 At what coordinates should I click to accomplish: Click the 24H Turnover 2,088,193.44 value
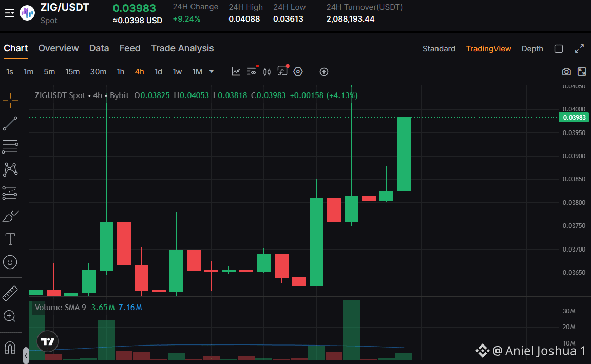click(351, 19)
